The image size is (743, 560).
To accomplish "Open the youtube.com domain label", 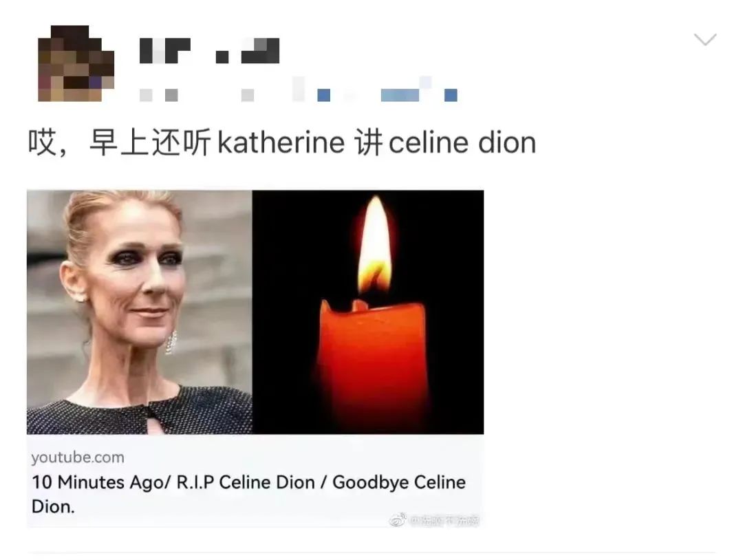I will click(78, 457).
